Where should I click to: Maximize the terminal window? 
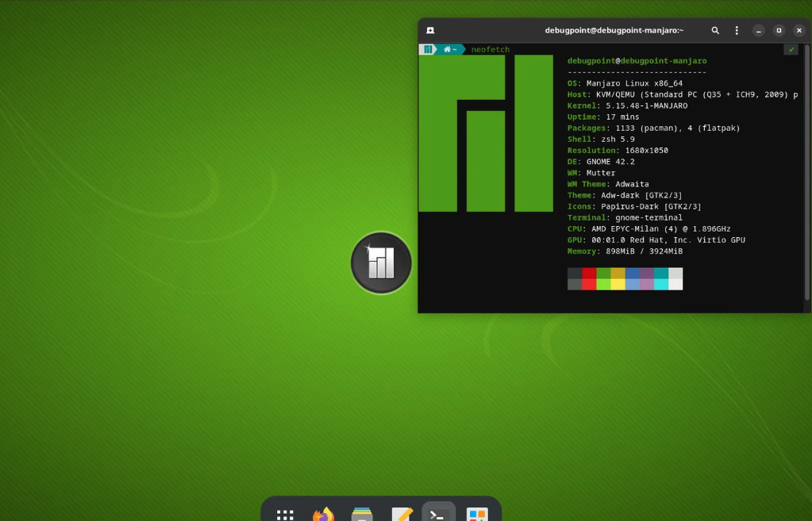pos(779,30)
